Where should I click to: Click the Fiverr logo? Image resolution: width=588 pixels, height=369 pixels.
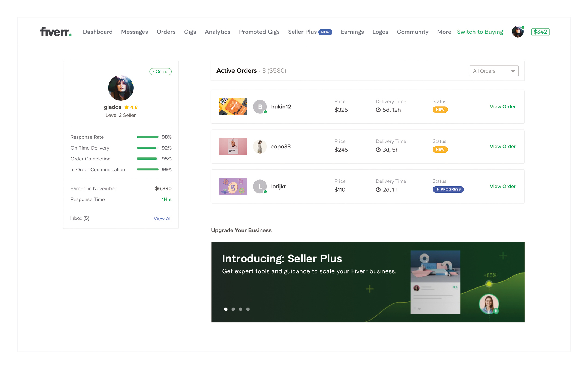(x=56, y=32)
